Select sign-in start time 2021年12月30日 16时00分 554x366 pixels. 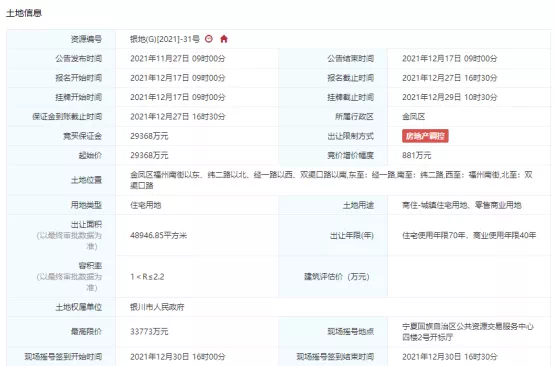(x=177, y=356)
